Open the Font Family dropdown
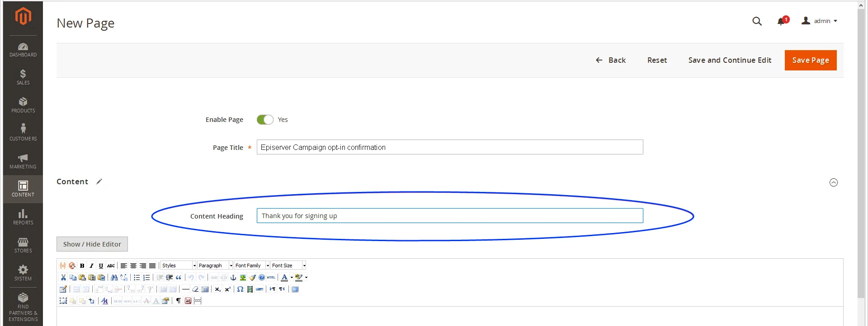 [x=252, y=265]
